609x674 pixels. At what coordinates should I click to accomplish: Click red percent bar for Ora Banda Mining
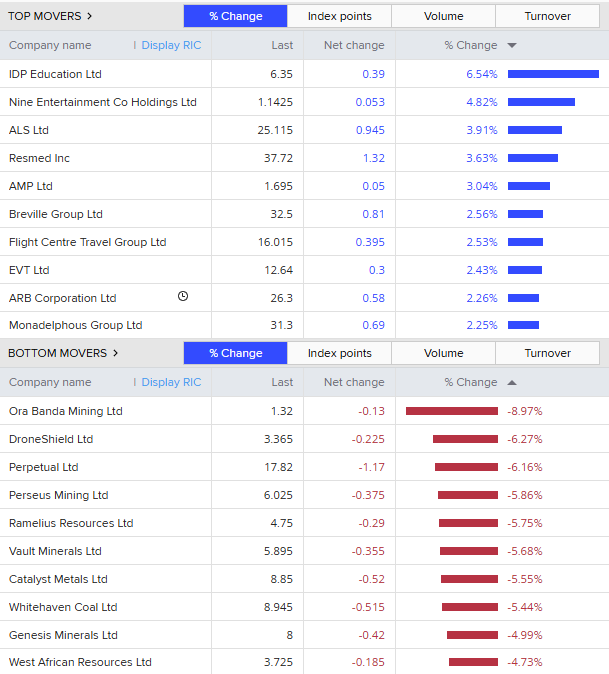452,411
